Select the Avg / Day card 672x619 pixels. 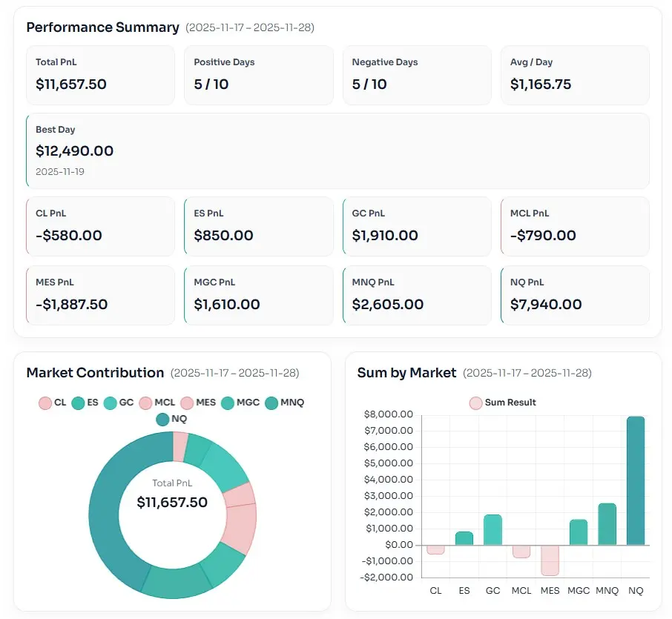point(575,75)
